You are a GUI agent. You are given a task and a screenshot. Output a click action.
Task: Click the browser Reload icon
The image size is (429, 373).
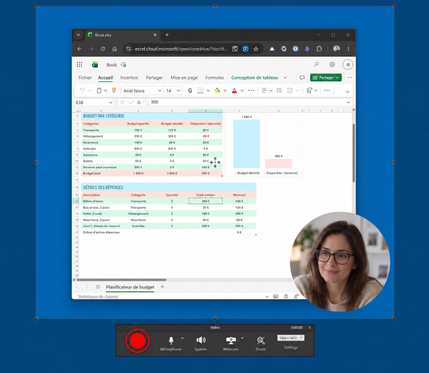click(103, 49)
